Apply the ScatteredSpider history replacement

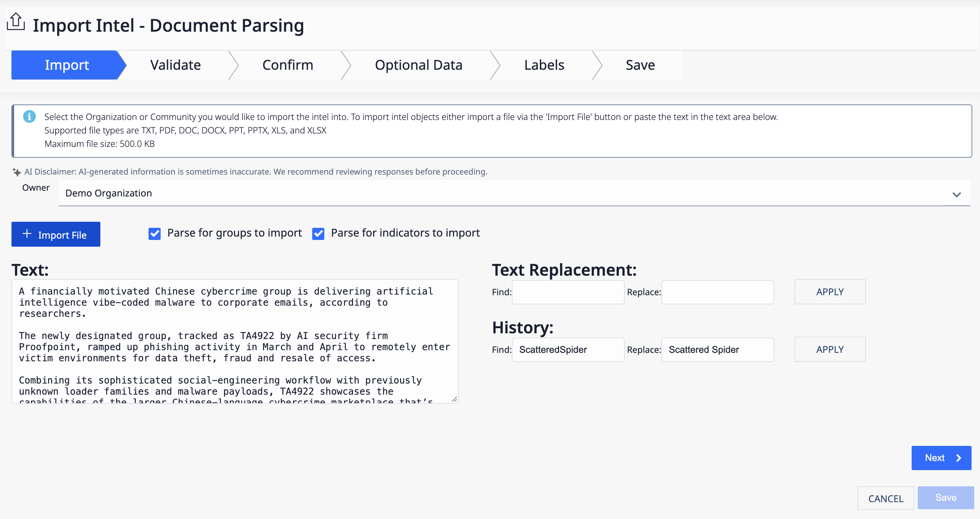830,349
